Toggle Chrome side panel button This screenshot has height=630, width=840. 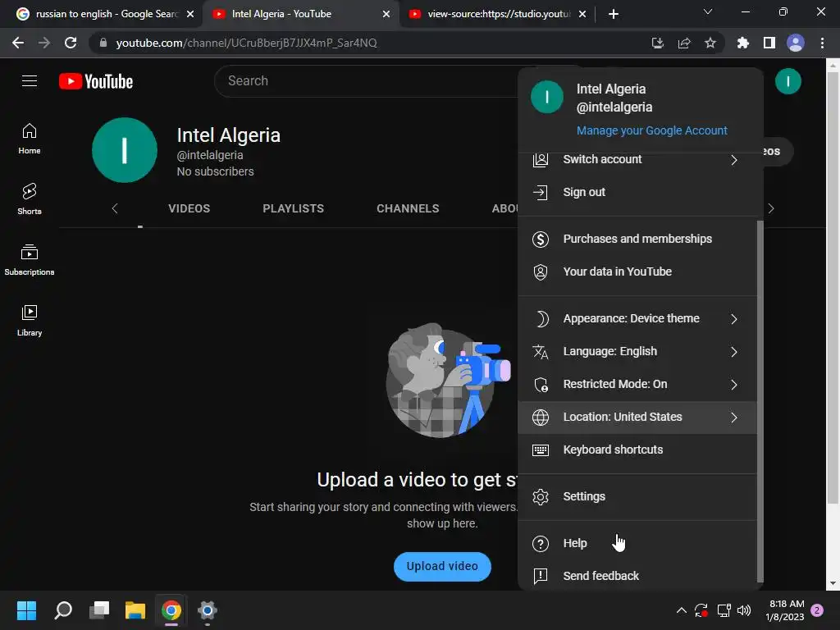click(x=769, y=43)
